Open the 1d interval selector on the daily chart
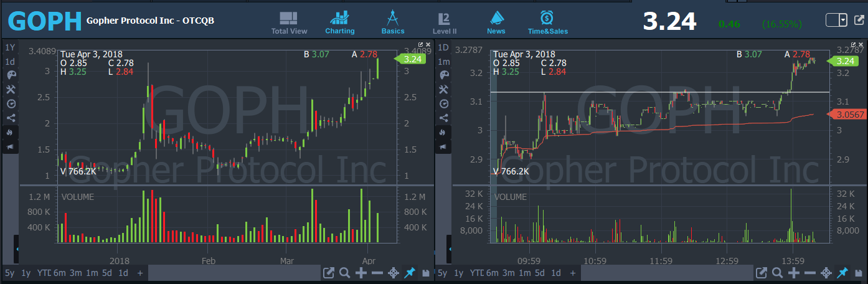Viewport: 868px width, 284px height. (10, 62)
